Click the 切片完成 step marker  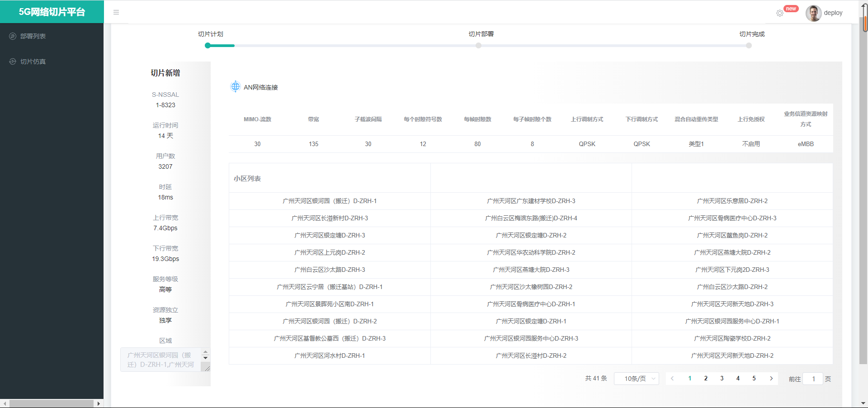pyautogui.click(x=749, y=45)
